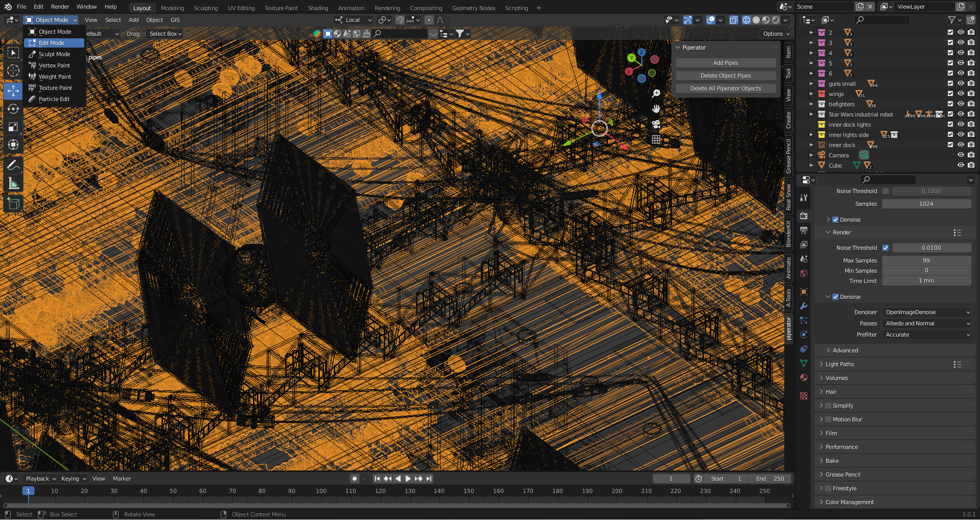
Task: Select the Add Cube tool
Action: coord(13,204)
